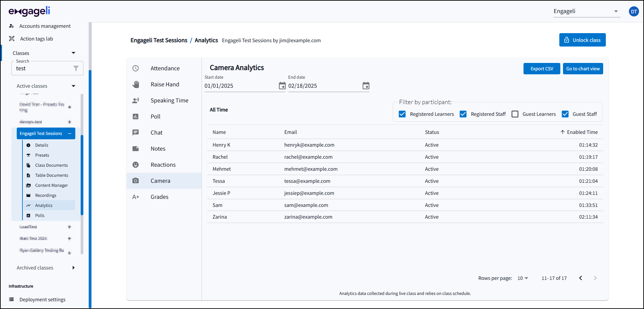Open the Raise Hand analytics tab
This screenshot has height=309, width=644.
pos(164,84)
